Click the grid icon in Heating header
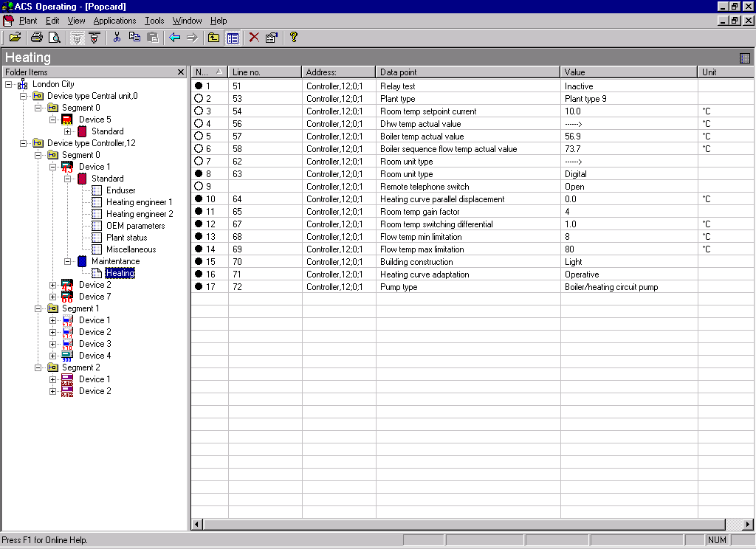The width and height of the screenshot is (756, 549). 744,58
